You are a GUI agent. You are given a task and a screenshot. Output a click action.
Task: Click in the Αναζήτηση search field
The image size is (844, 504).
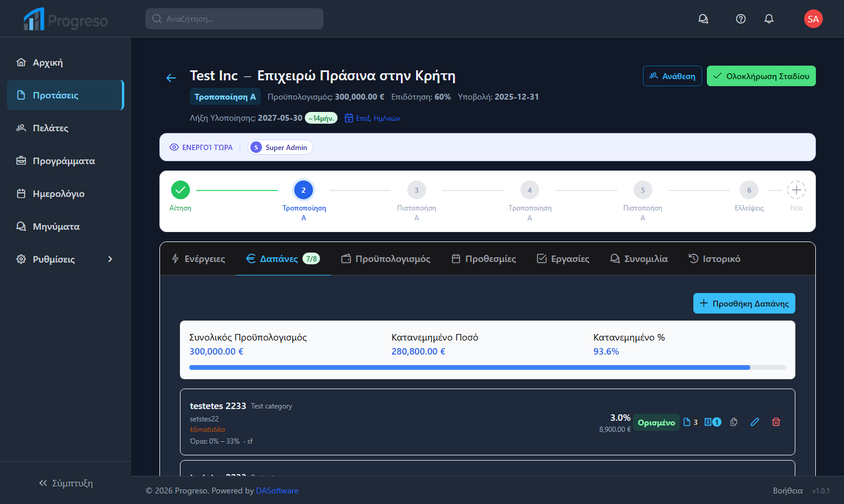234,19
